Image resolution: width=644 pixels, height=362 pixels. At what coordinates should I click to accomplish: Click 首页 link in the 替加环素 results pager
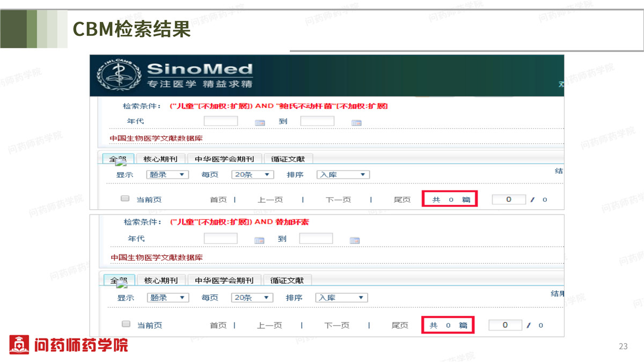click(218, 326)
